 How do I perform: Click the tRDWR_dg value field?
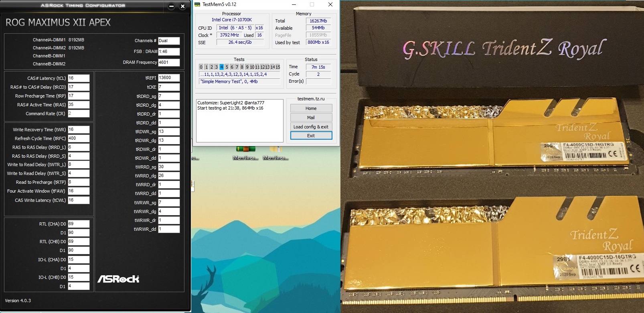[169, 140]
